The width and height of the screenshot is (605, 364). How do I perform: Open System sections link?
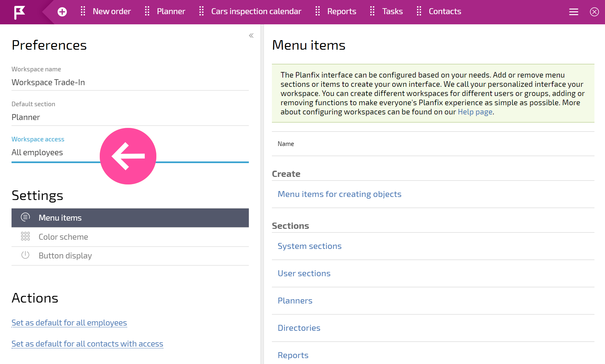click(x=309, y=246)
